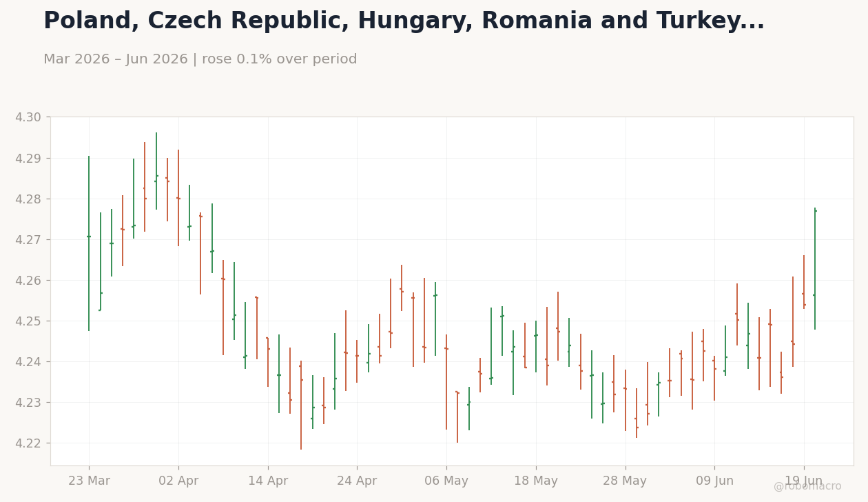Image resolution: width=868 pixels, height=502 pixels.
Task: Click the red bar on the 02 Apr gridline
Action: click(178, 198)
